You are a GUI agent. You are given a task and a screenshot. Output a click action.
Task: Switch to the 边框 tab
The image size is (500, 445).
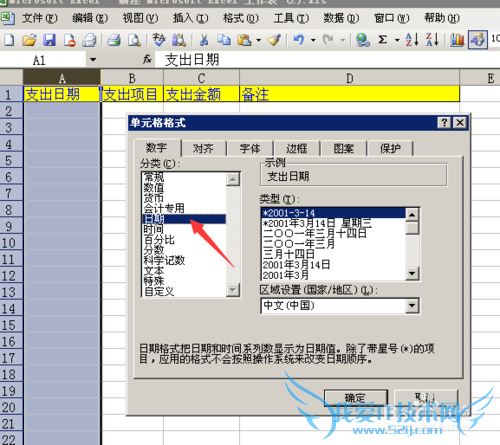click(297, 148)
